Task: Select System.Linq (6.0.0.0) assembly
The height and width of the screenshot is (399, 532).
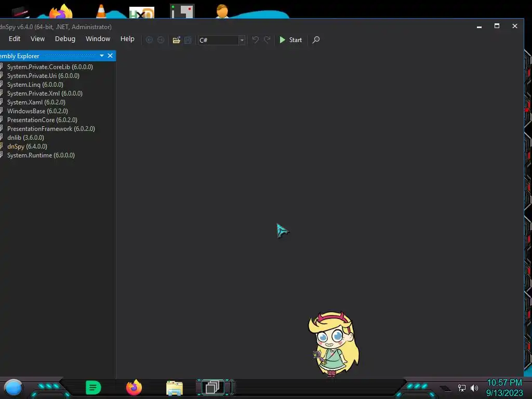Action: click(35, 85)
